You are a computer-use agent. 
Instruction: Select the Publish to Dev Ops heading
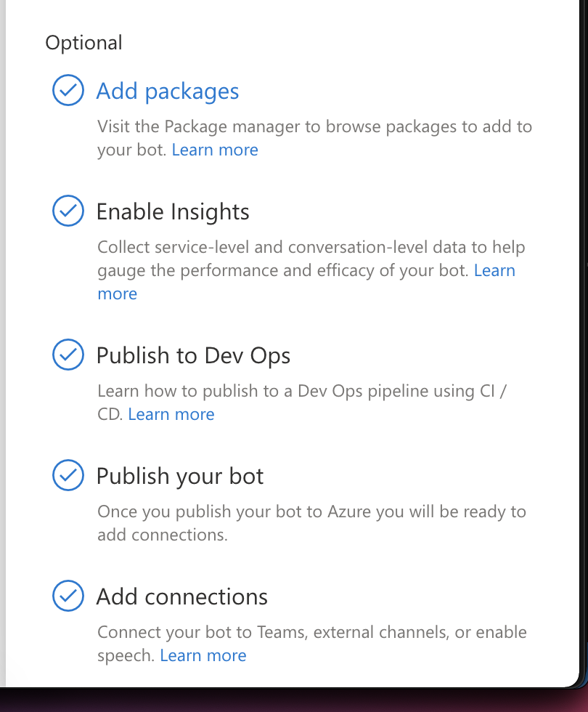(193, 355)
